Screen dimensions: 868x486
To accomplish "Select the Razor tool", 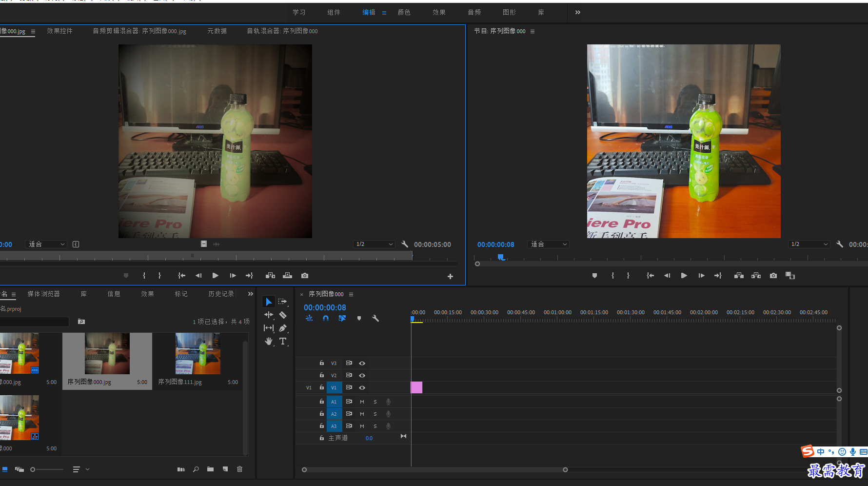I will click(x=282, y=315).
